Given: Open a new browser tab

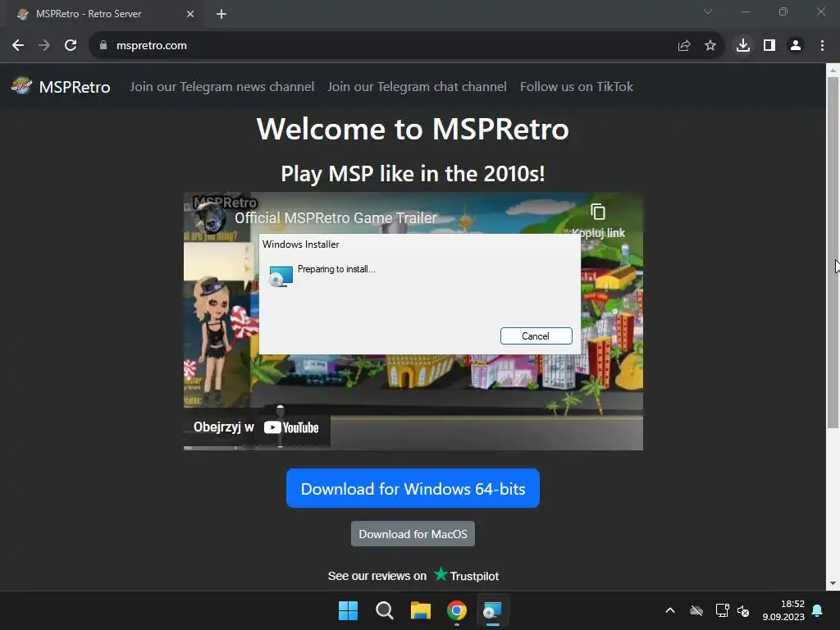Looking at the screenshot, I should tap(221, 14).
